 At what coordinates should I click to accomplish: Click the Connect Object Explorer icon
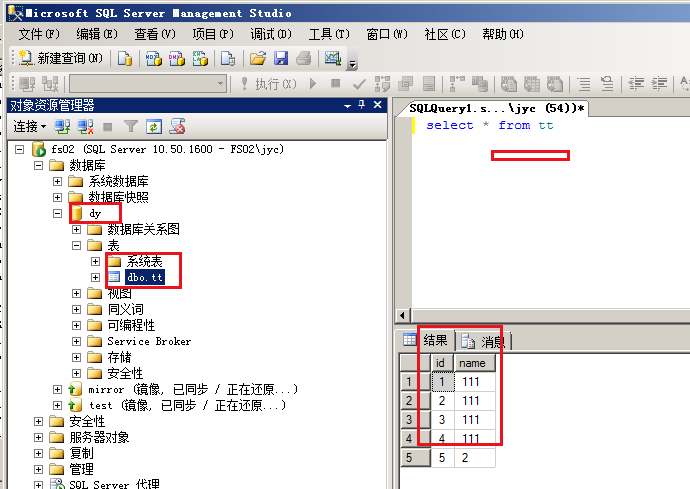62,127
